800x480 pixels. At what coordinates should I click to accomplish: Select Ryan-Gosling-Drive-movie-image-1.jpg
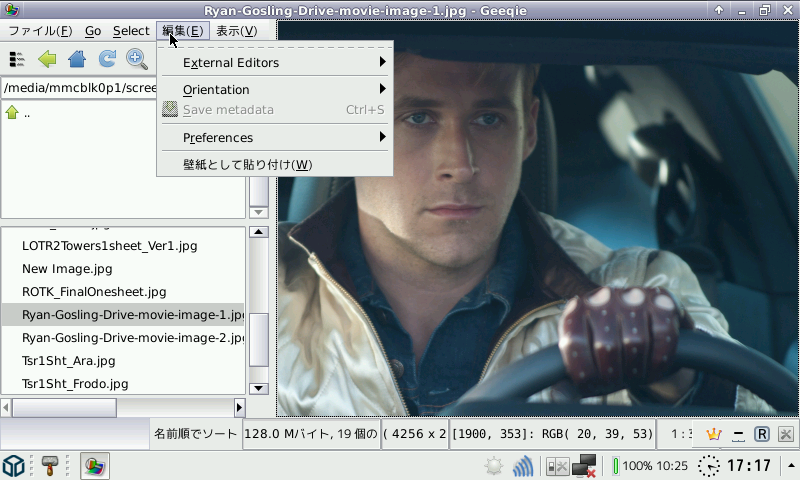[x=123, y=315]
